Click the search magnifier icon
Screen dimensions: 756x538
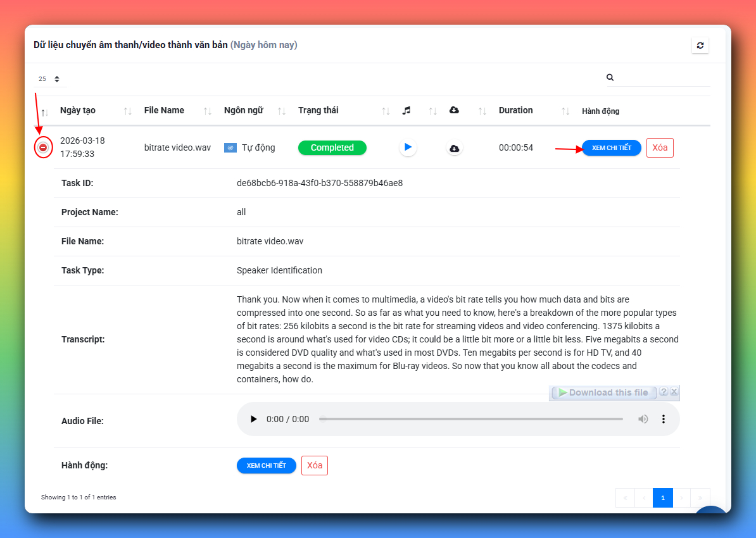[x=610, y=77]
